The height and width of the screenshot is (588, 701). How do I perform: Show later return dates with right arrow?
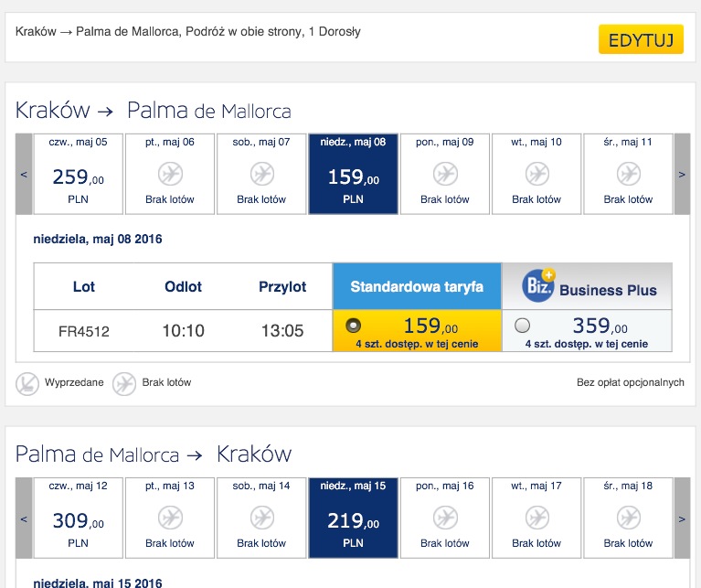[x=682, y=519]
